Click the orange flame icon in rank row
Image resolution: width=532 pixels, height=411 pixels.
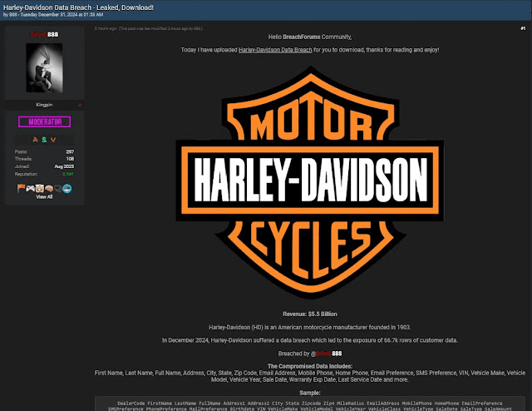pos(35,140)
